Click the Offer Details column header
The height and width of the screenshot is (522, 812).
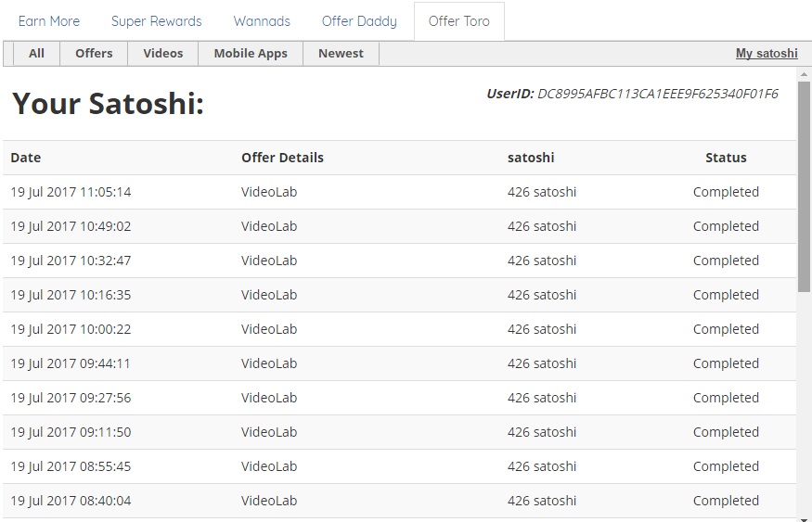[282, 158]
